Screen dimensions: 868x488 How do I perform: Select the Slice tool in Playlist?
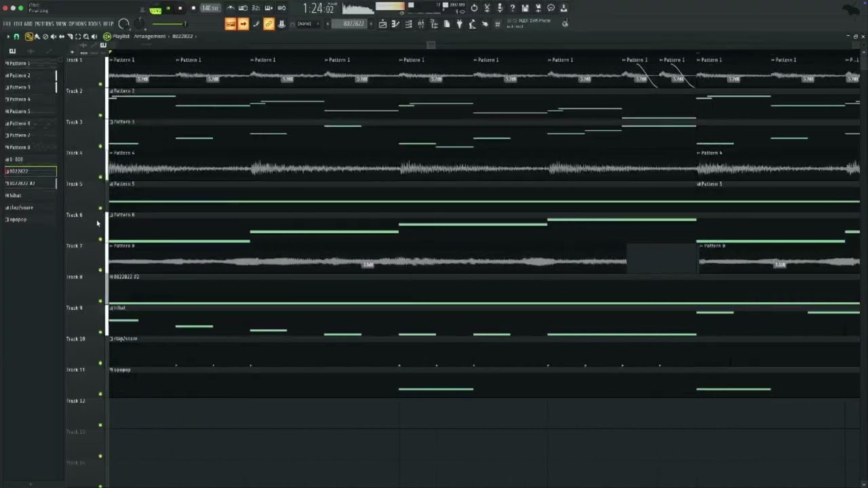(69, 37)
